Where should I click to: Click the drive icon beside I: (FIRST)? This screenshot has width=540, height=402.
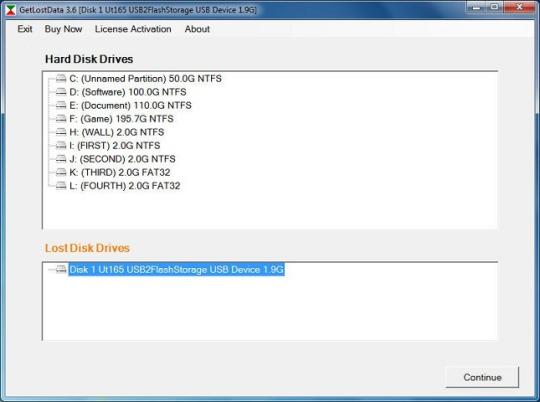(x=61, y=146)
